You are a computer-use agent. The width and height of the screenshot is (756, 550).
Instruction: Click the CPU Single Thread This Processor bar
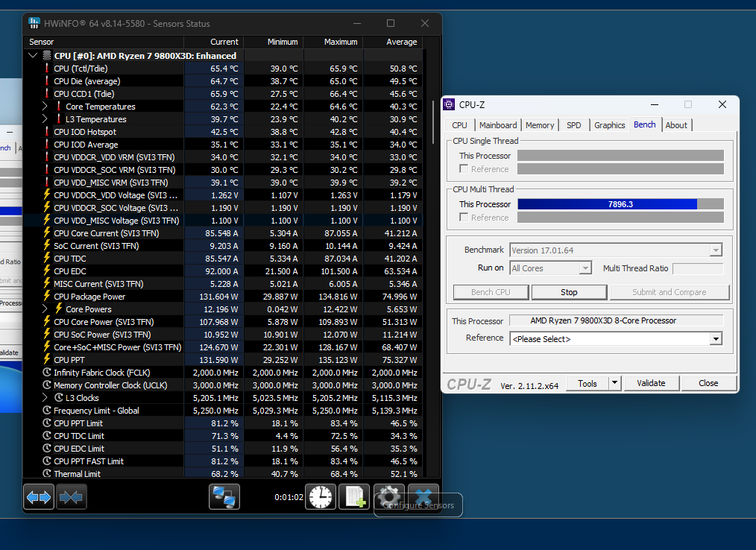[x=620, y=155]
